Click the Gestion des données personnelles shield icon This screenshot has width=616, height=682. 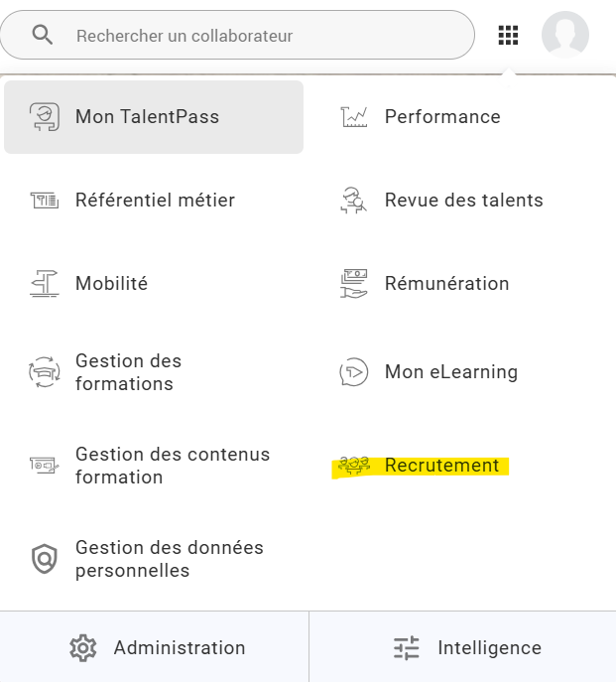pos(44,559)
